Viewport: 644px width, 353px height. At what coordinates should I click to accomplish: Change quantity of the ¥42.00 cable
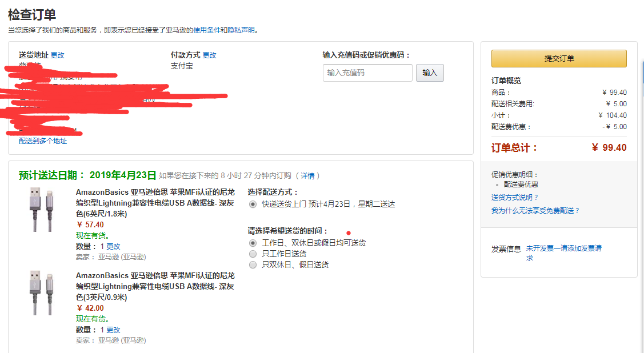[x=113, y=330]
